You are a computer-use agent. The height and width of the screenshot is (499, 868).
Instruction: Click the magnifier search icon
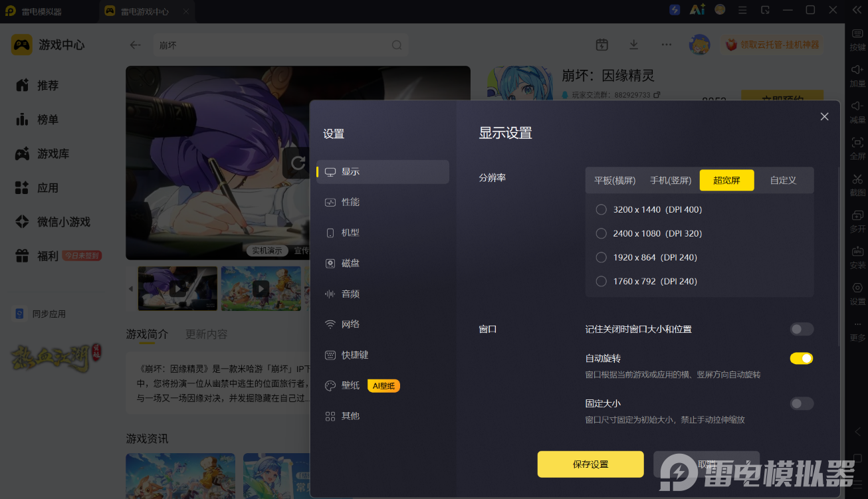coord(397,45)
